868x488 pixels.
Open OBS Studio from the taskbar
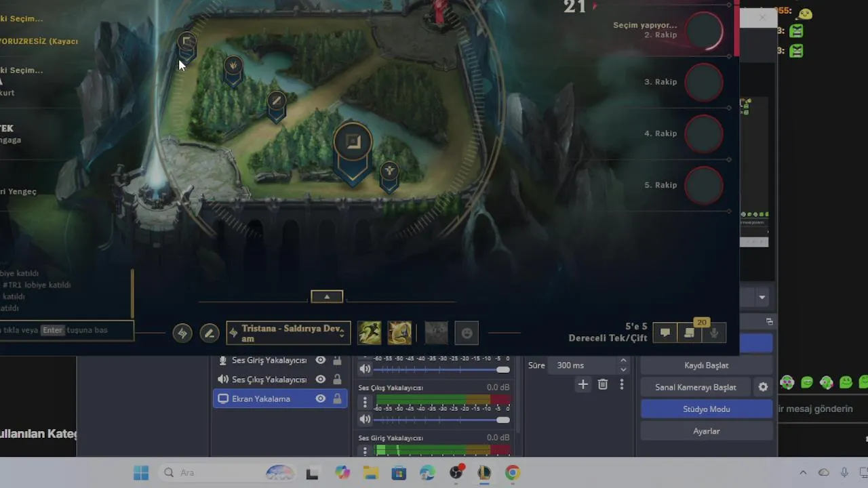[x=456, y=472]
